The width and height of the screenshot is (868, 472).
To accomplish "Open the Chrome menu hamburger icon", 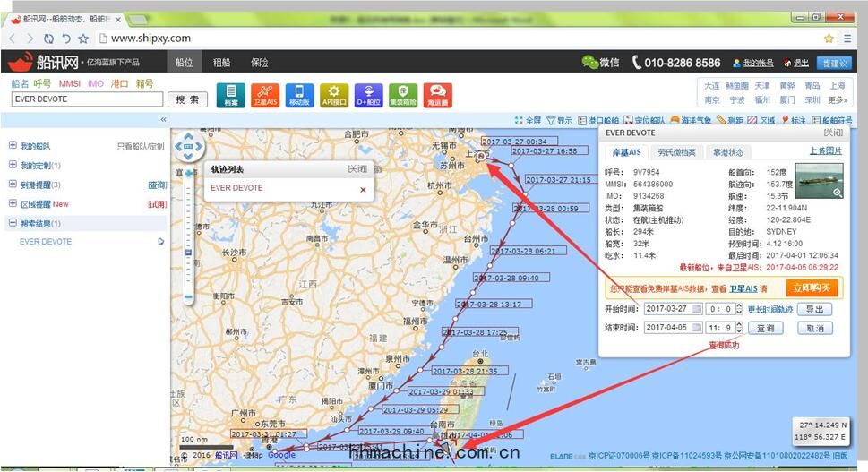I will tap(847, 39).
